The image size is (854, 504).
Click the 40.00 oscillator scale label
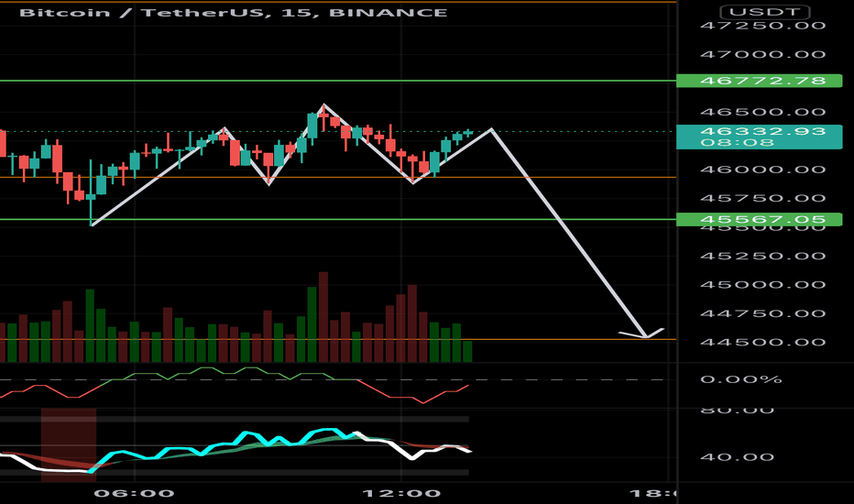(x=737, y=457)
